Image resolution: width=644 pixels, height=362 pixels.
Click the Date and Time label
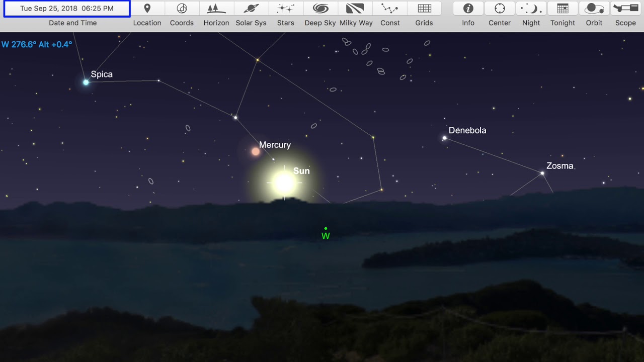tap(73, 23)
